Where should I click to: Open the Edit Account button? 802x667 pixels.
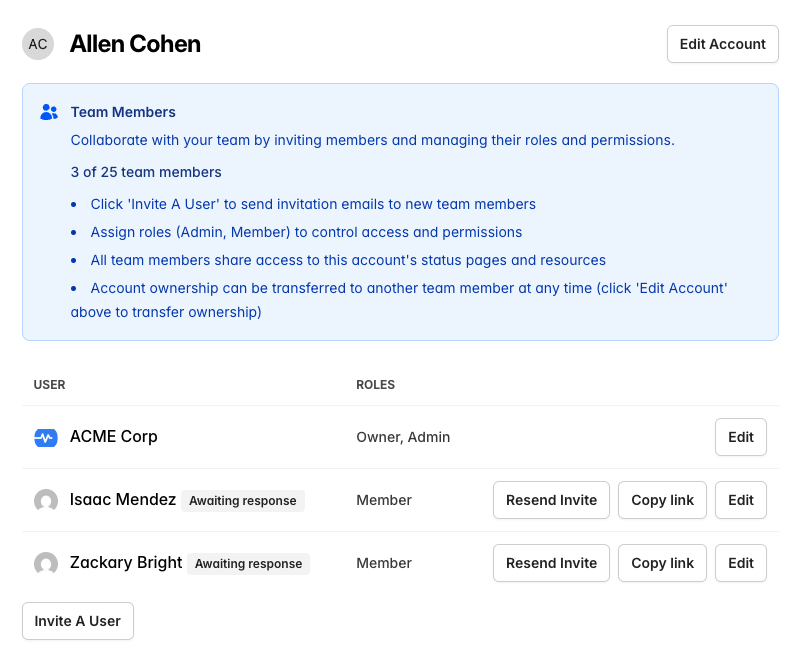[x=722, y=44]
